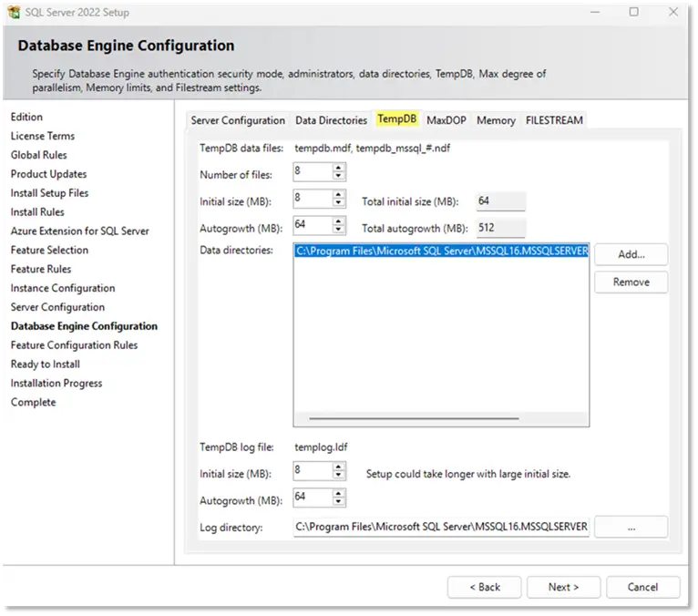The image size is (698, 616).
Task: Increase data files Autogrowth up arrow
Action: click(338, 221)
